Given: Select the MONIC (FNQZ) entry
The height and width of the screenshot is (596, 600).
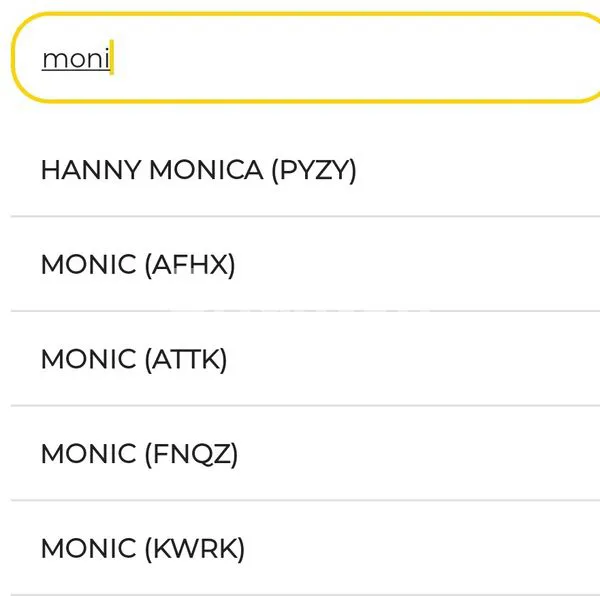Looking at the screenshot, I should coord(139,454).
